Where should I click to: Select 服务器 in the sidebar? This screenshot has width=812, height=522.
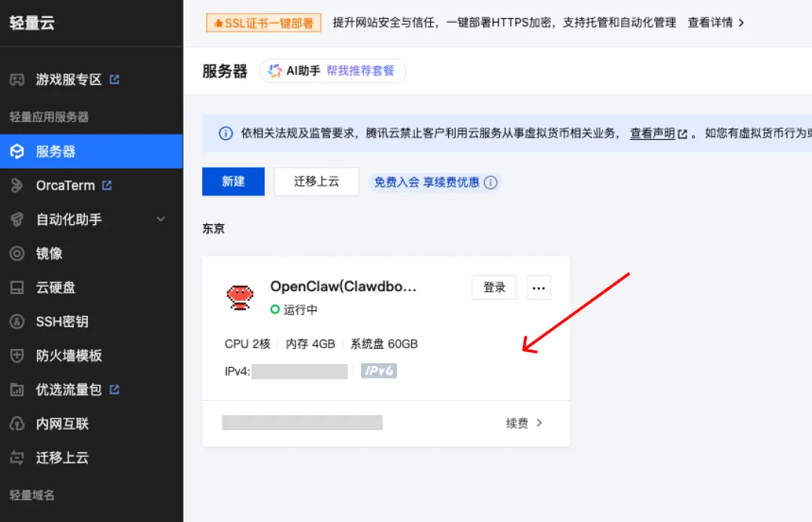91,151
